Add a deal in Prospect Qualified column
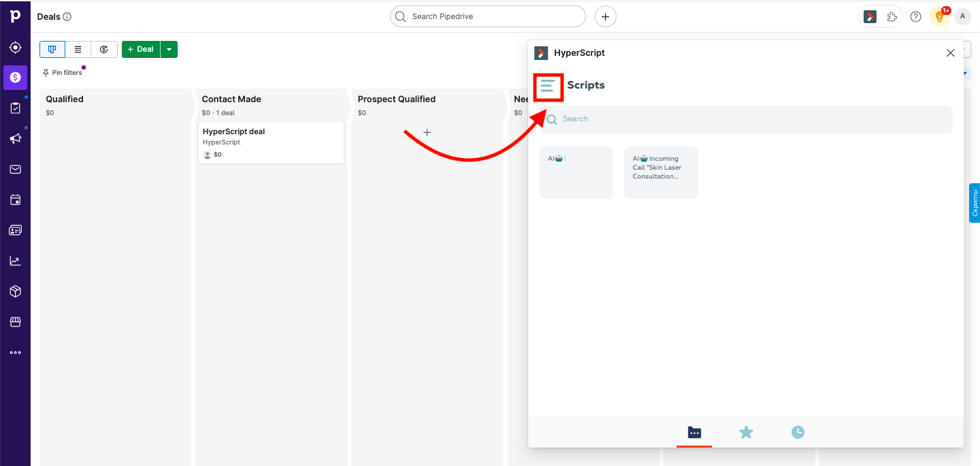Viewport: 980px width, 466px height. click(427, 132)
